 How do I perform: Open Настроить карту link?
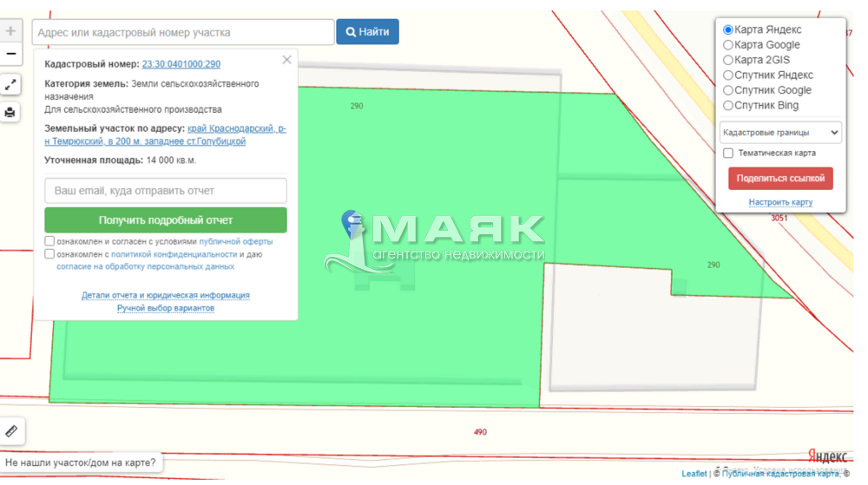tap(780, 202)
